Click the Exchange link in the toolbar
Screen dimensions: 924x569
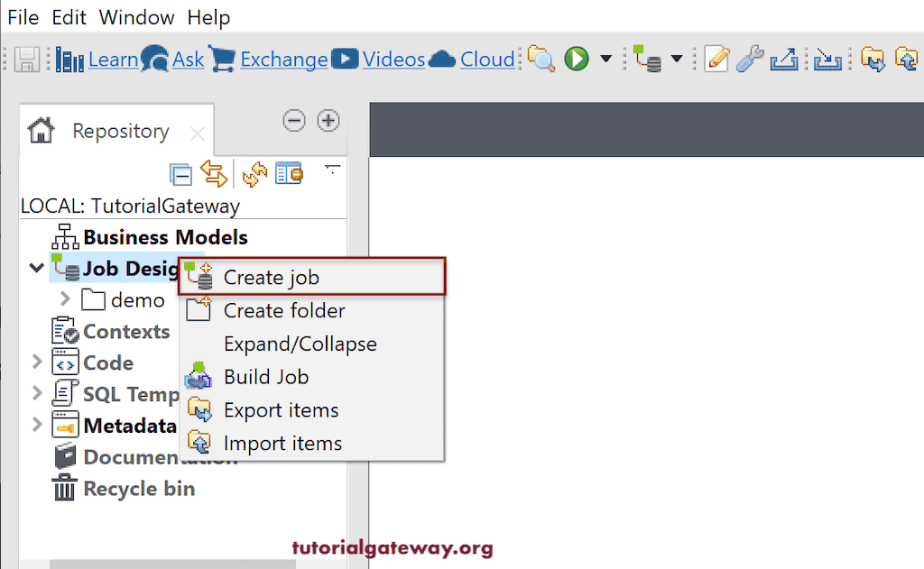point(284,59)
